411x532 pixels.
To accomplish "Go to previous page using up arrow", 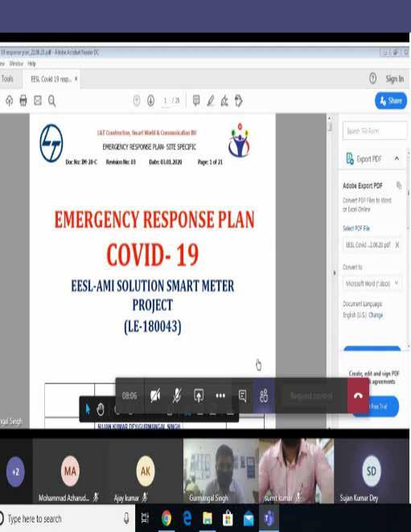I will (x=137, y=100).
